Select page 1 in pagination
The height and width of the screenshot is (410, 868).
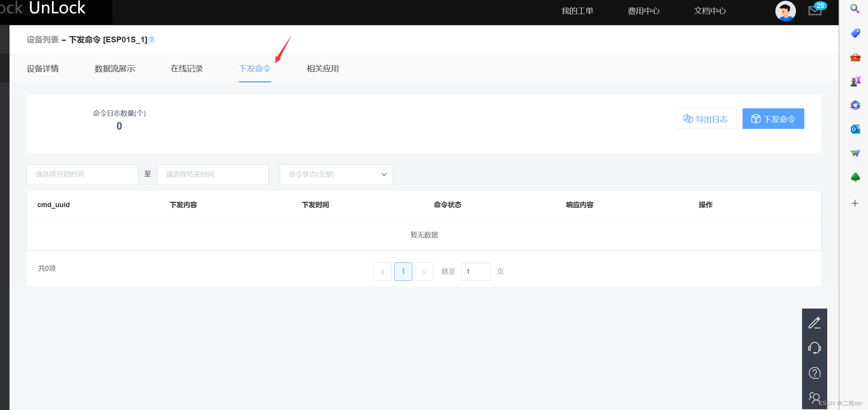click(x=403, y=272)
